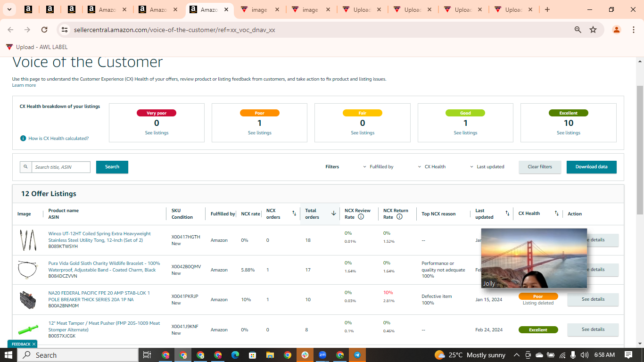Click the Winco tongs product thumbnail
The height and width of the screenshot is (362, 644).
(28, 240)
